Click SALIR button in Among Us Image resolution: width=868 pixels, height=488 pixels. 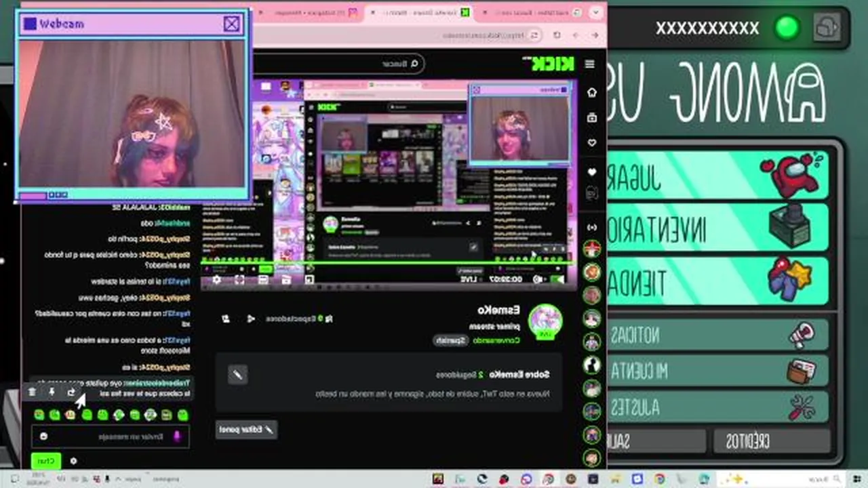(x=658, y=442)
